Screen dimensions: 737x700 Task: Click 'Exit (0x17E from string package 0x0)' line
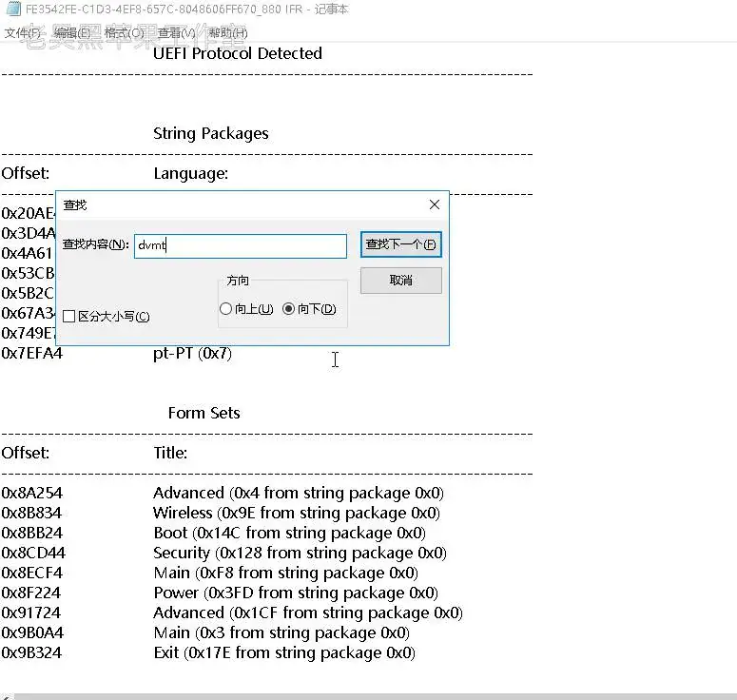pyautogui.click(x=284, y=652)
